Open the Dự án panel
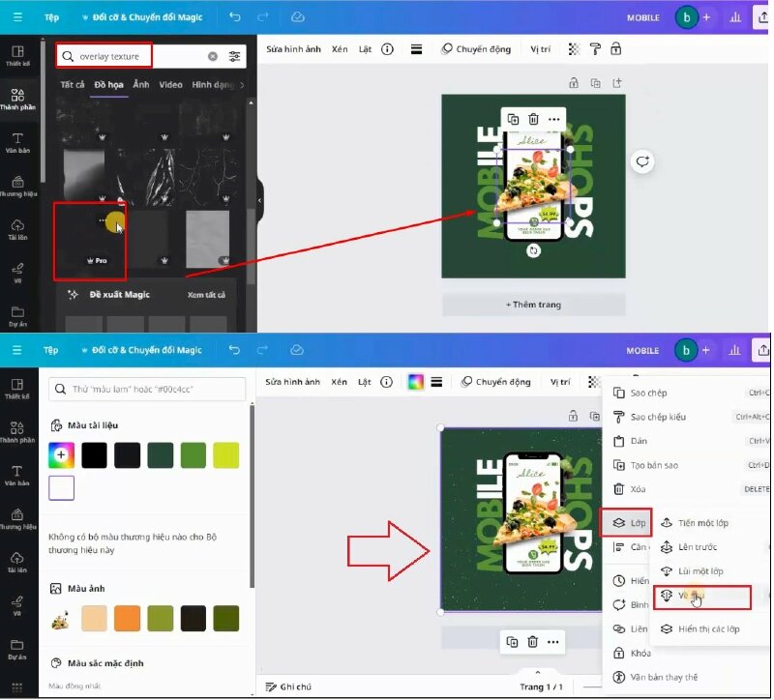774x700 pixels. 15,314
